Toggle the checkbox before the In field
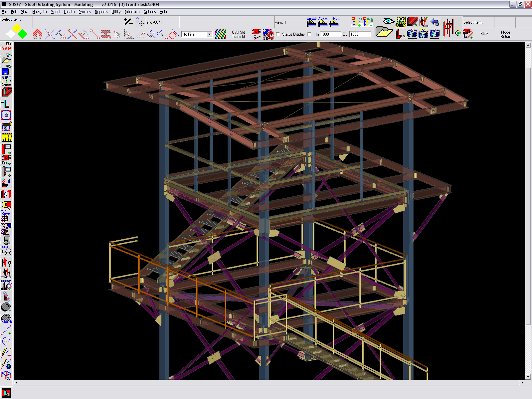The width and height of the screenshot is (532, 399). [310, 34]
